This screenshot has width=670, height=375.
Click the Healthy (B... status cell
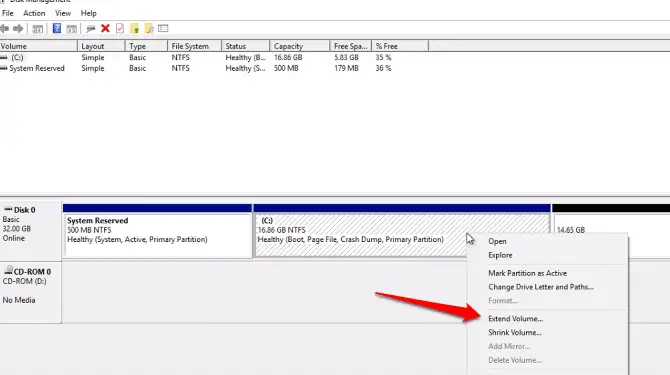pyautogui.click(x=246, y=57)
